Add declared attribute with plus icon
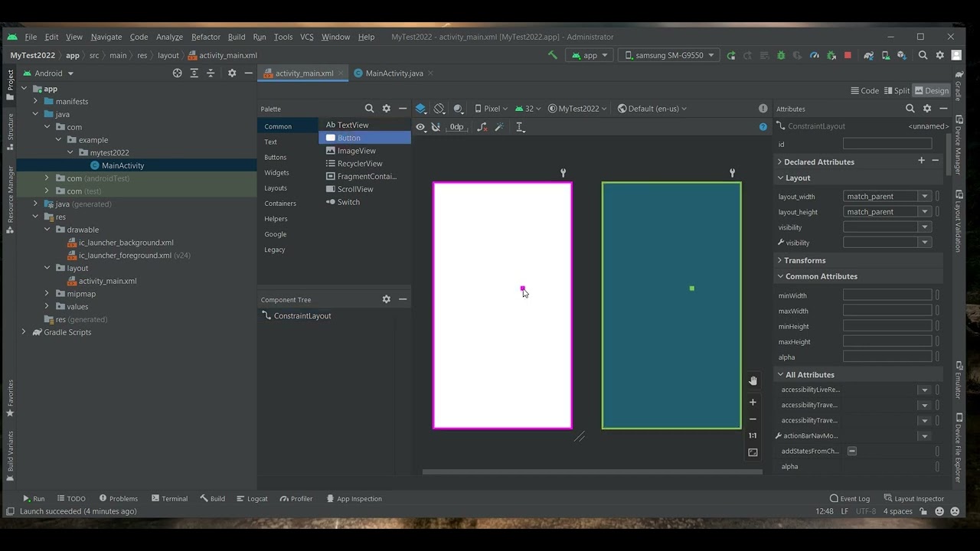The width and height of the screenshot is (980, 551). [x=921, y=161]
